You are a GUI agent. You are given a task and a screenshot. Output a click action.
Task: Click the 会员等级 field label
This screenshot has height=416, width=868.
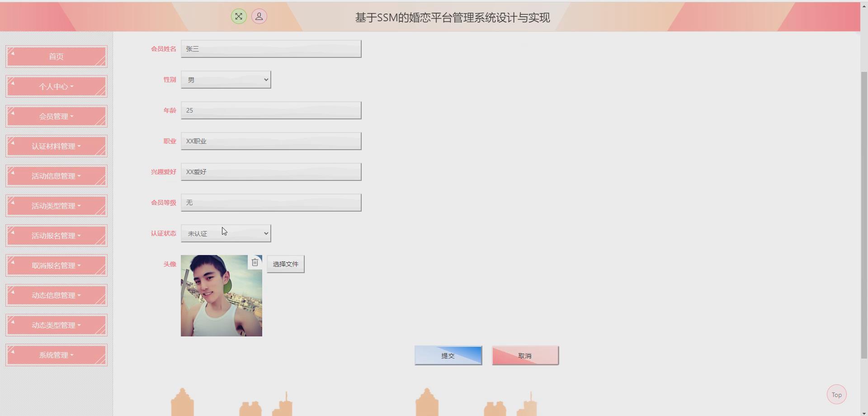[x=164, y=203]
